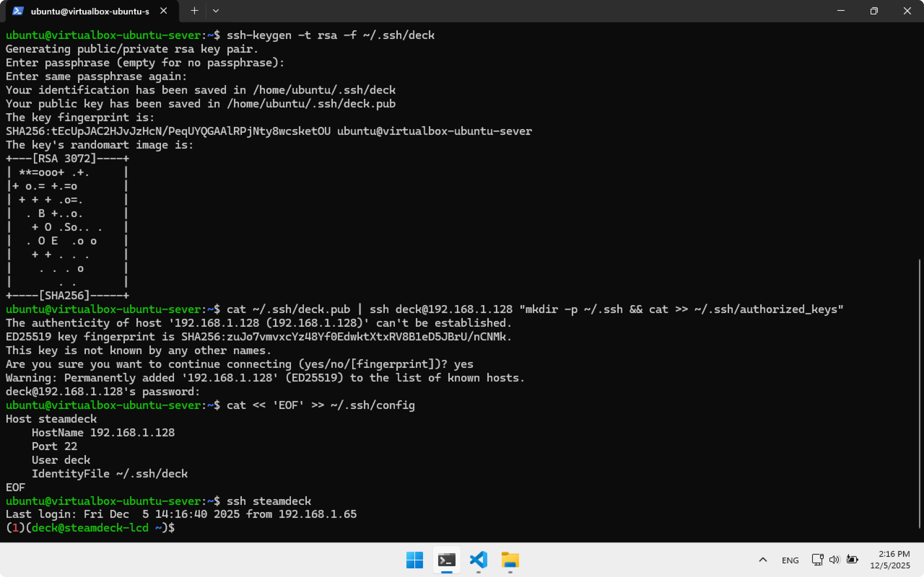Click the battery status tray icon

point(852,559)
